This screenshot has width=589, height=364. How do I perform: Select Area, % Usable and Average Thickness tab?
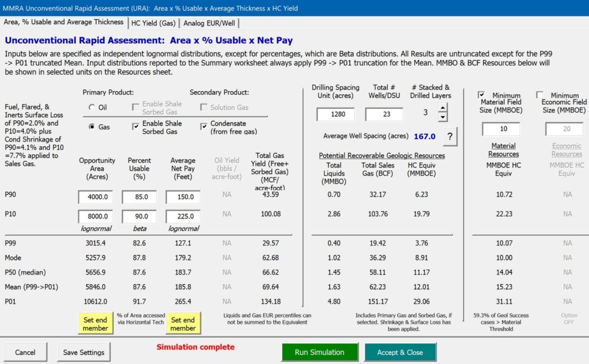63,22
